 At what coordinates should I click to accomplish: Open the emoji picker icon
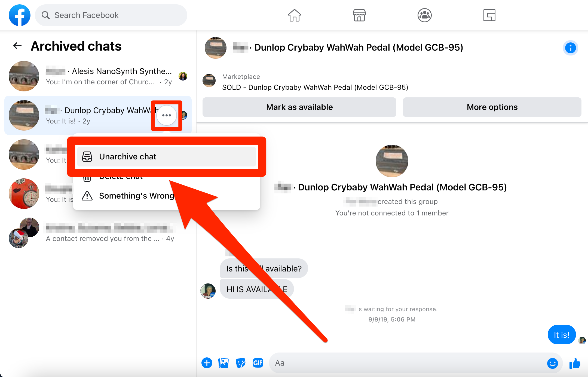pos(553,363)
